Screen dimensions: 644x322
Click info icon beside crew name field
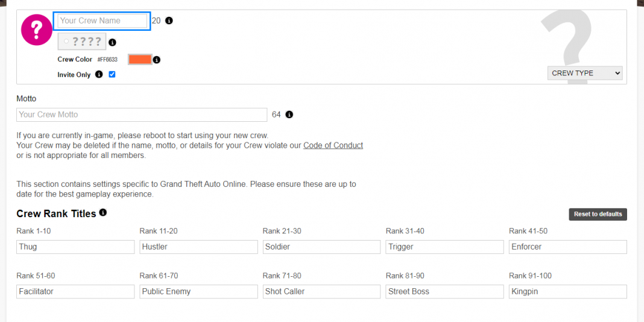(169, 21)
